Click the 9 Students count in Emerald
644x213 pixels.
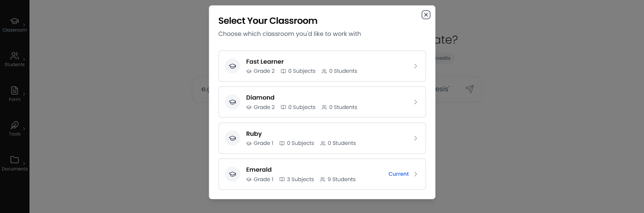[341, 180]
